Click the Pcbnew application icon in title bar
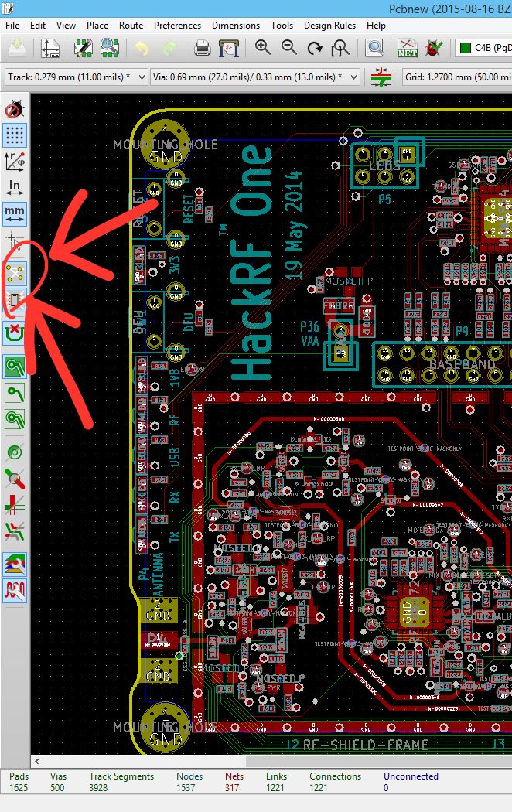512x812 pixels. click(7, 9)
